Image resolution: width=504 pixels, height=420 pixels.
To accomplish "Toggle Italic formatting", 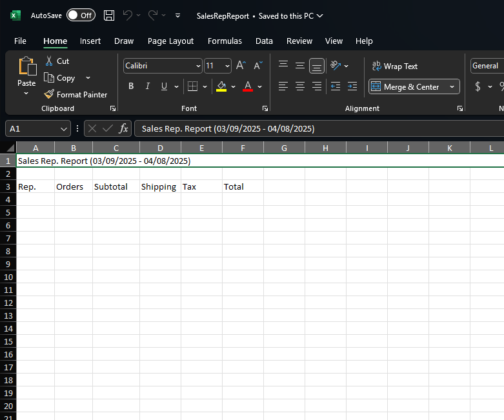I will [148, 86].
